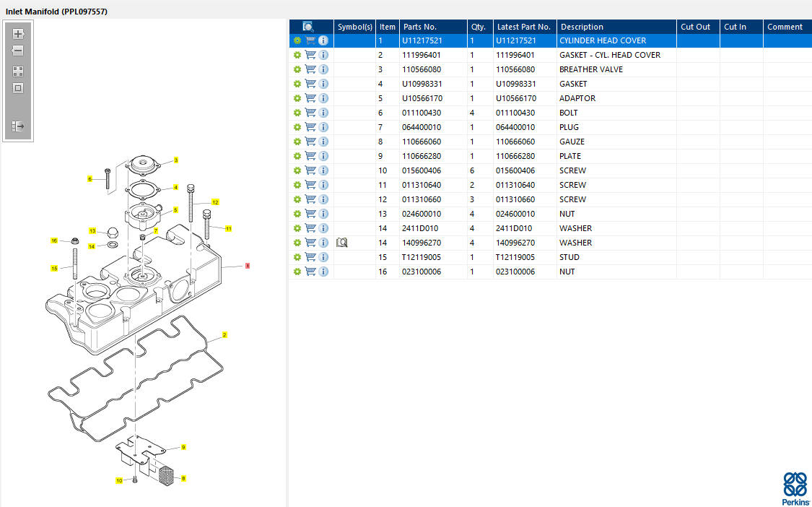Add the STUD part T12119005 to cart

(310, 257)
